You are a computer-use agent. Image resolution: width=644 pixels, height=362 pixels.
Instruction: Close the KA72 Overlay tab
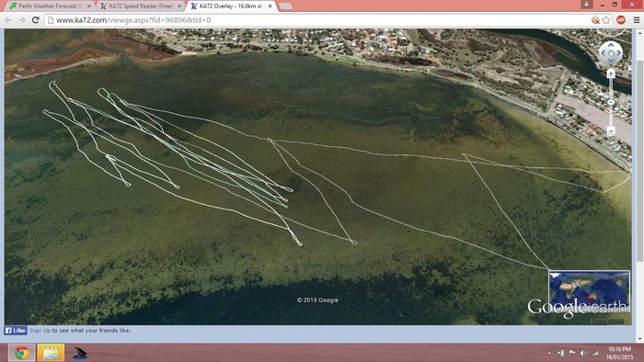pyautogui.click(x=270, y=6)
